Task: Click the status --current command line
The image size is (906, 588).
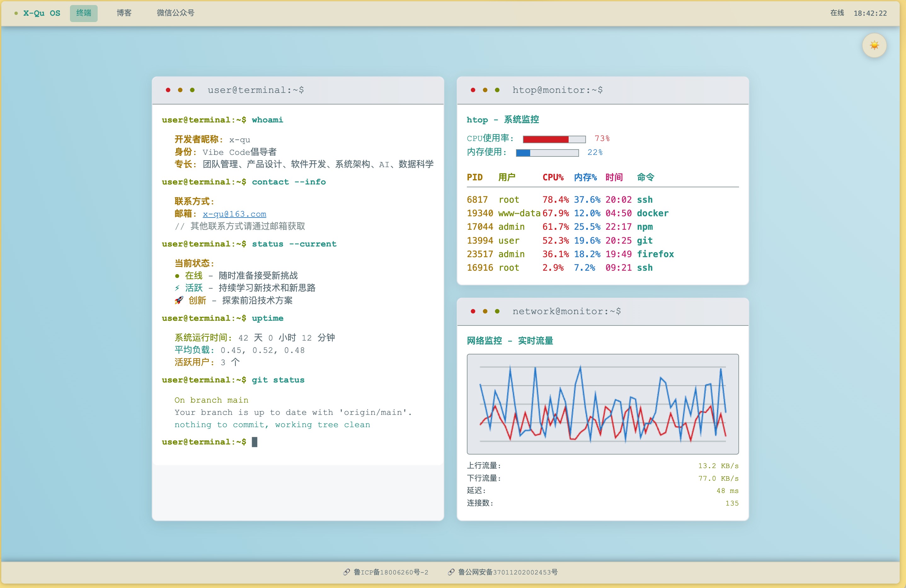Action: click(249, 244)
